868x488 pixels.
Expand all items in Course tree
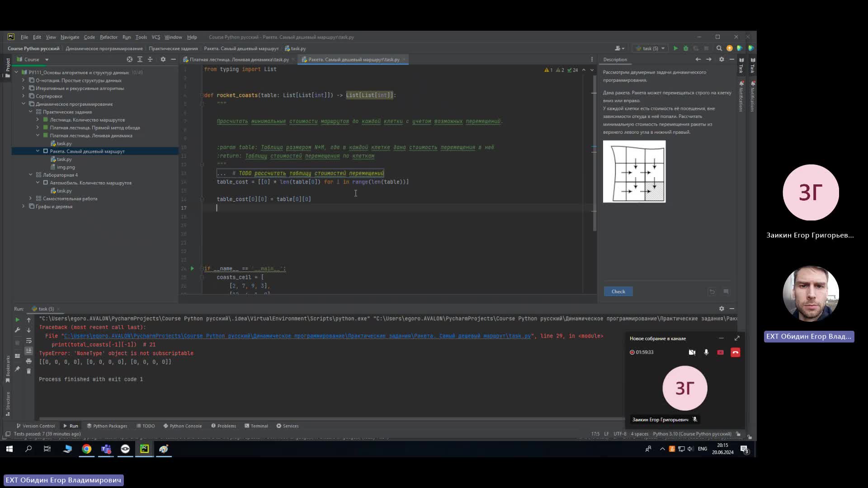click(140, 60)
